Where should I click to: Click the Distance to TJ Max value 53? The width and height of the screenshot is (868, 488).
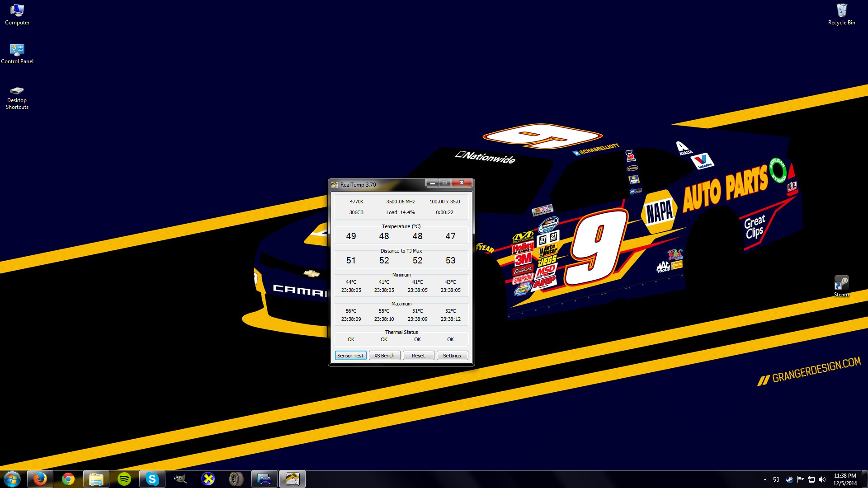click(450, 260)
